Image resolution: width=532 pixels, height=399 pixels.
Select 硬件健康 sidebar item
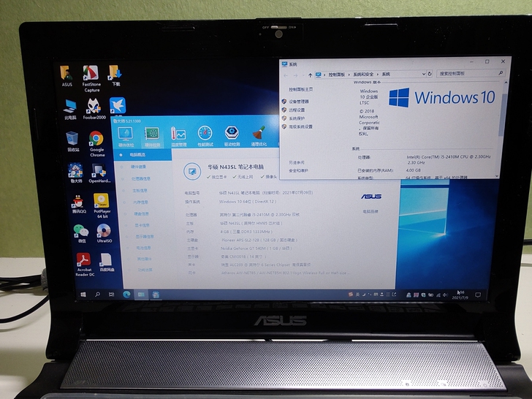point(138,167)
